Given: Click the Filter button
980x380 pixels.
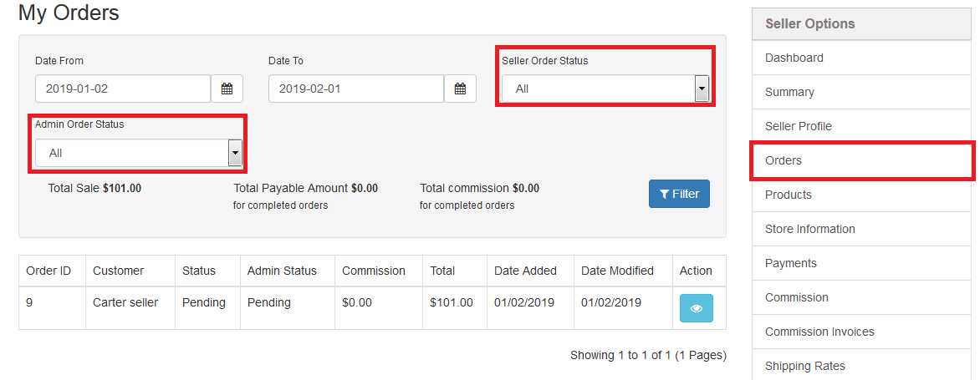Looking at the screenshot, I should (x=679, y=194).
